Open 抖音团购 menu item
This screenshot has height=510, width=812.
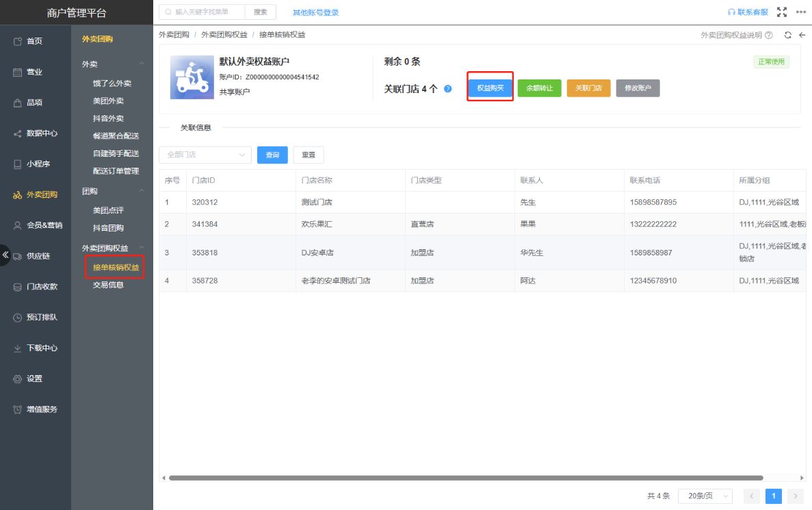pos(108,228)
